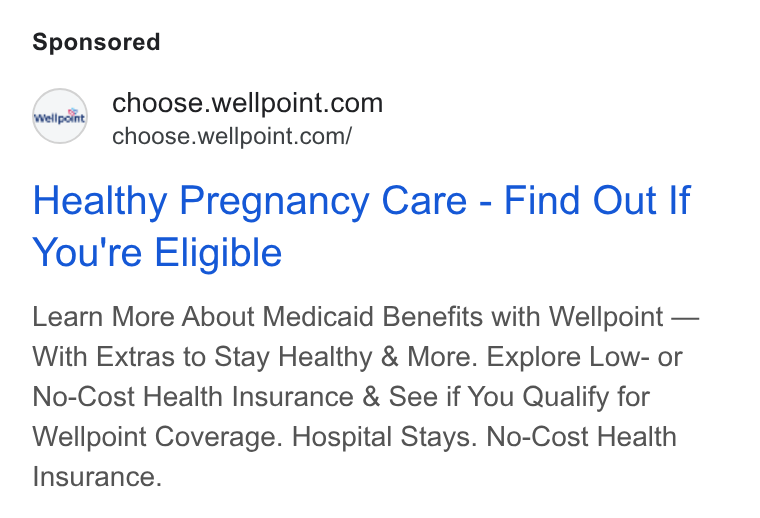This screenshot has height=518, width=760.
Task: Click "See if You Qualify for" text
Action: pyautogui.click(x=519, y=397)
